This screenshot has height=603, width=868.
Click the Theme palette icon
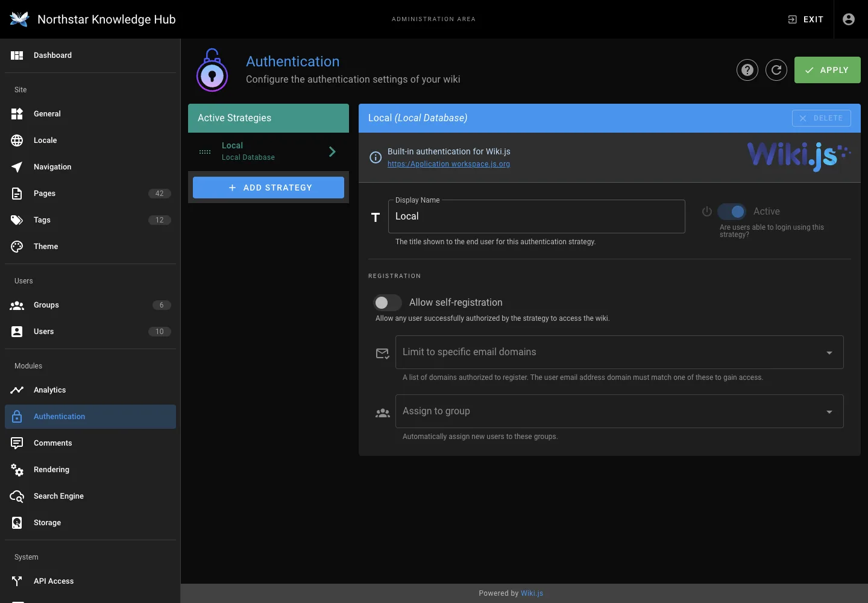17,247
